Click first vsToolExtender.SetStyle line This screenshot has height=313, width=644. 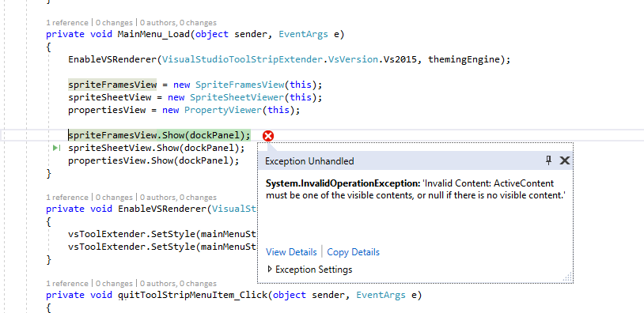tap(163, 234)
